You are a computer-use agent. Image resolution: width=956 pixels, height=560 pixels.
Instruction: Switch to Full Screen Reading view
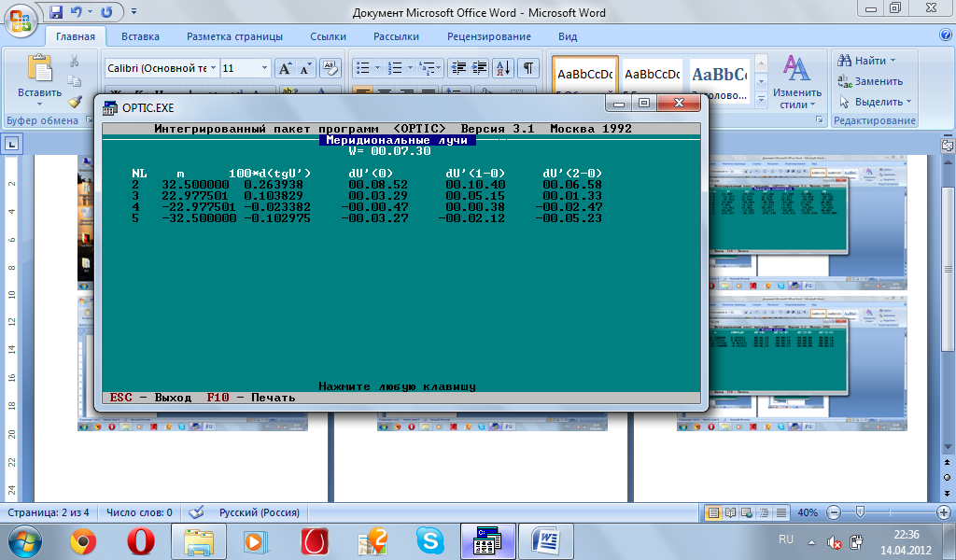point(730,512)
